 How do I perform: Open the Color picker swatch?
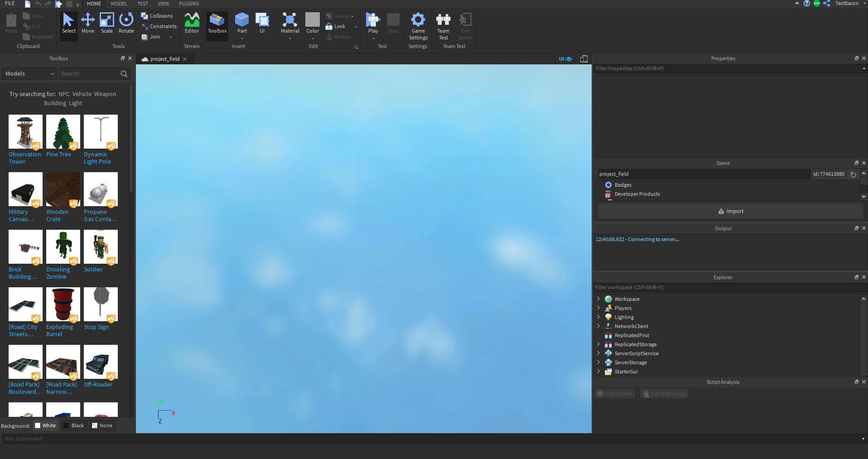[313, 21]
